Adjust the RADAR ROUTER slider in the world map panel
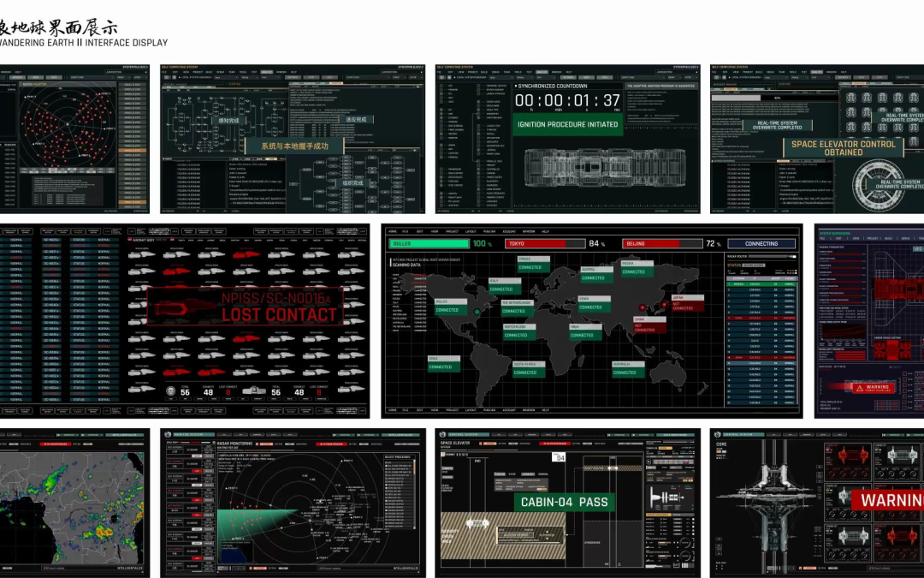 [x=773, y=257]
